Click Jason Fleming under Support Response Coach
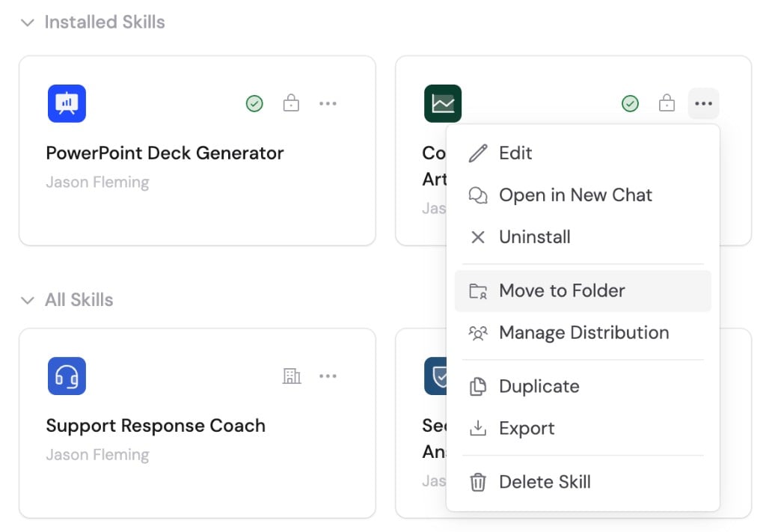Viewport: 766px width, 532px height. click(97, 455)
